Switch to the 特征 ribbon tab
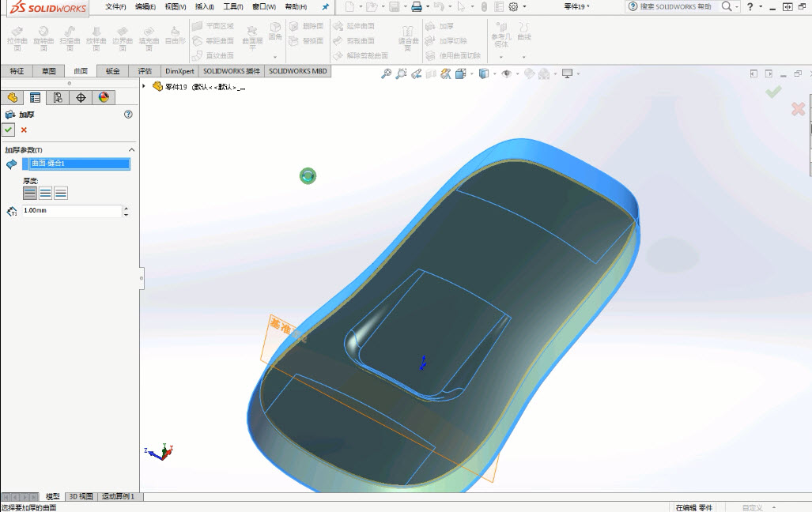Viewport: 812px width, 512px height. [17, 71]
